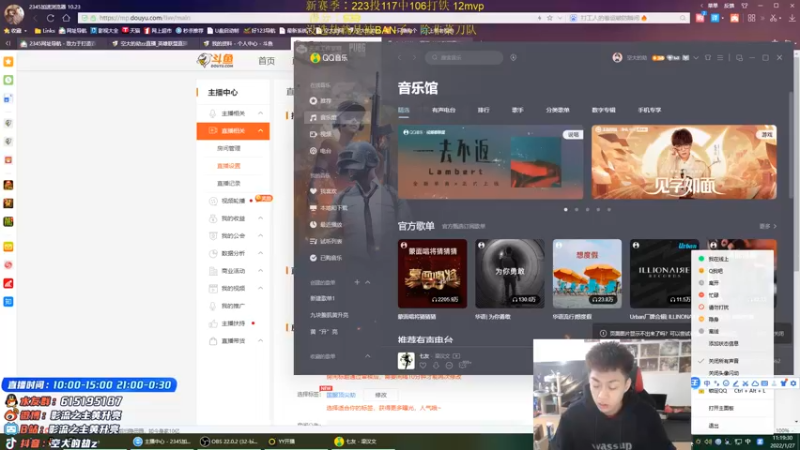Switch QQ Music to mini mode icon
Screen dimensions: 800x450
coord(739,58)
